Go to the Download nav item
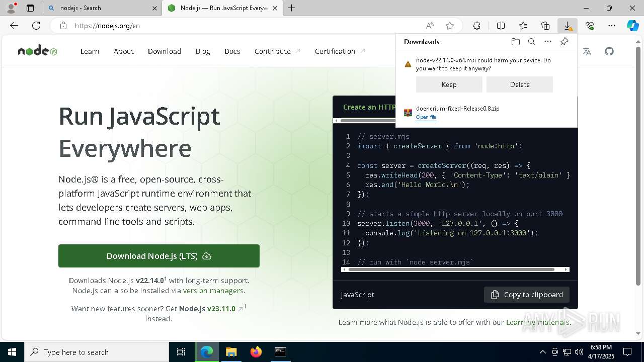The height and width of the screenshot is (362, 644). tap(165, 51)
